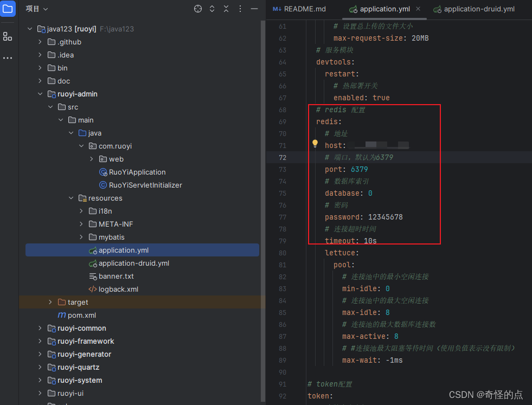Show more tool windows ellipsis

(8, 58)
